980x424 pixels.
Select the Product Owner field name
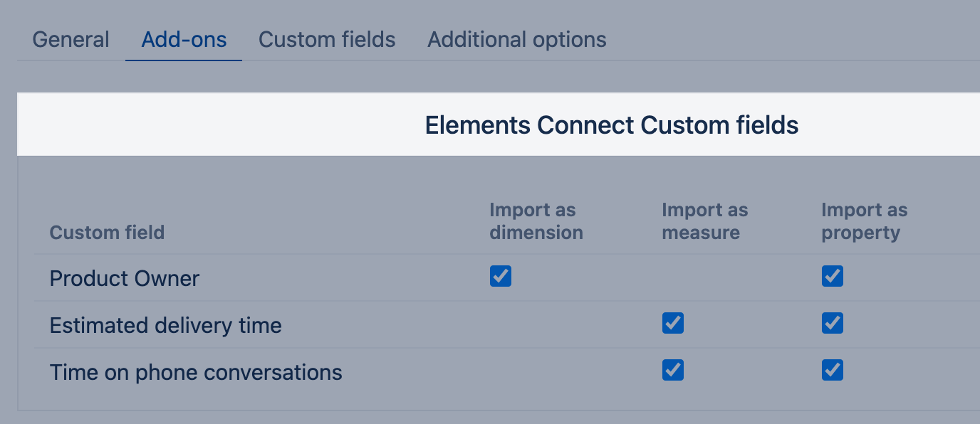point(125,278)
